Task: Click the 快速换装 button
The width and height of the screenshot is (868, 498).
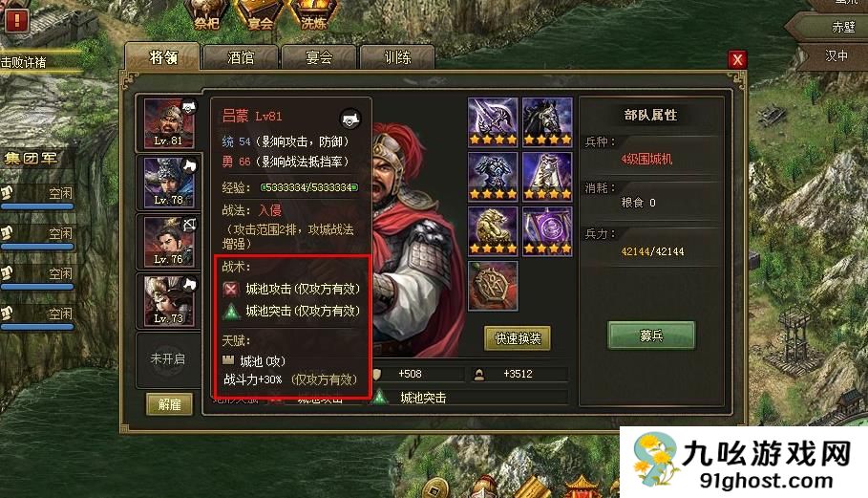Action: pyautogui.click(x=518, y=338)
